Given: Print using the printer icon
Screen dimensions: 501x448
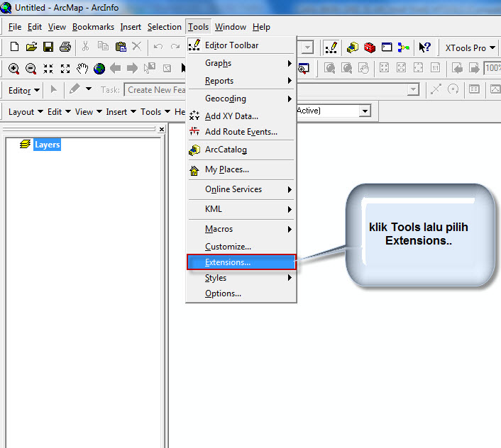Looking at the screenshot, I should point(65,47).
